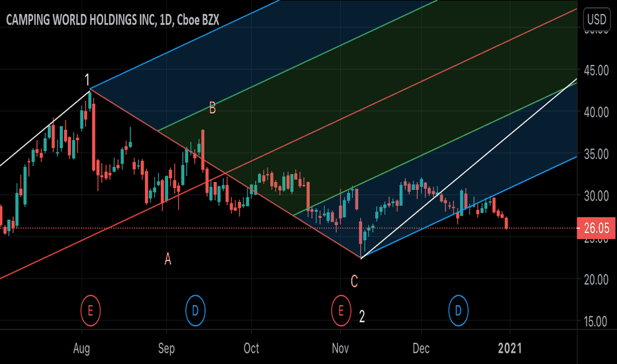
Task: Click the wave label C near the low
Action: point(354,281)
